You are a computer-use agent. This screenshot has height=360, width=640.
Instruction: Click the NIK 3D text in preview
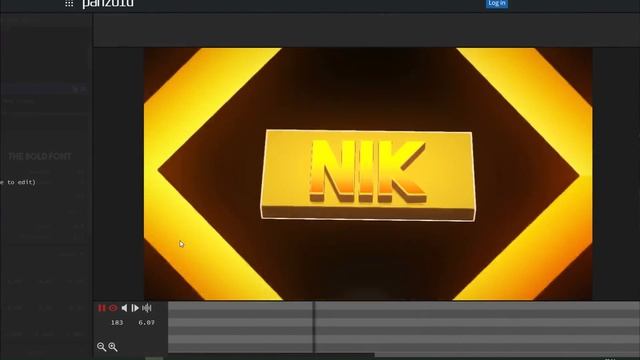pos(368,171)
